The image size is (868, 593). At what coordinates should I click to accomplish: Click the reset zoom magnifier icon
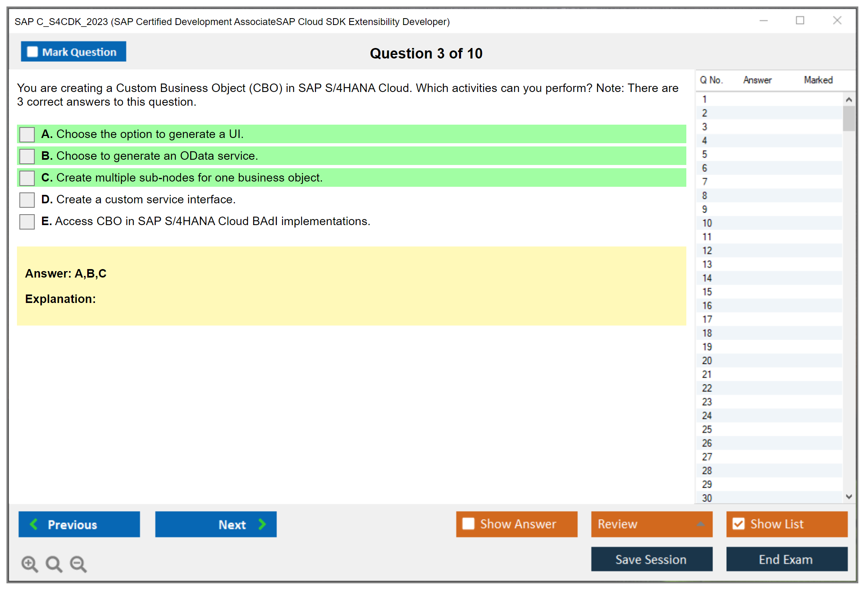pyautogui.click(x=54, y=564)
